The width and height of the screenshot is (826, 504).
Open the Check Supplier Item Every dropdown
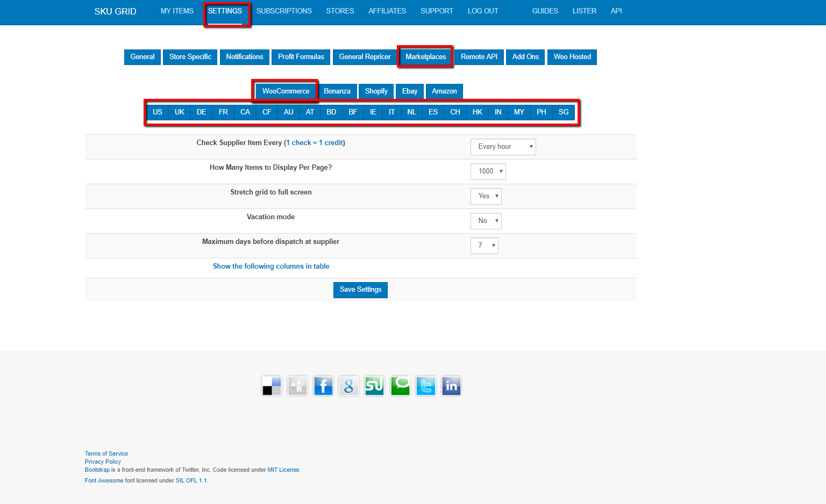503,147
